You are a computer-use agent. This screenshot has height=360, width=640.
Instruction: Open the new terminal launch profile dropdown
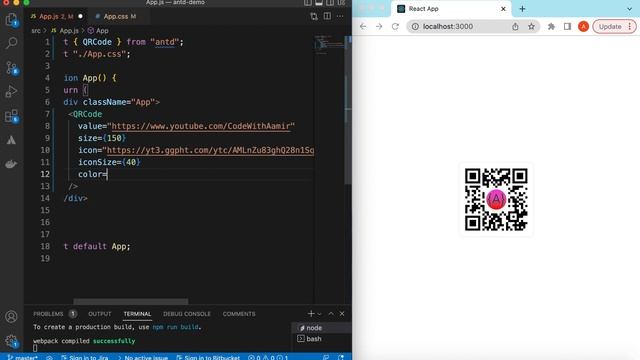(320, 313)
